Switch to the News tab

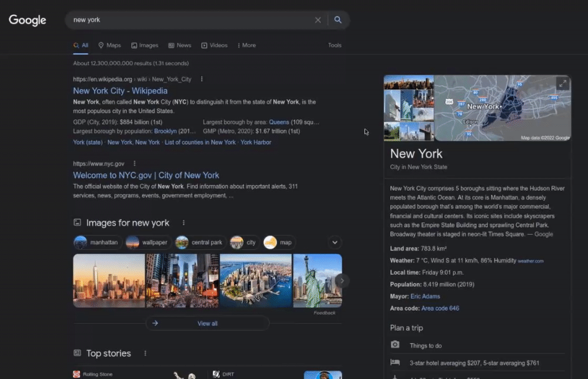(179, 45)
